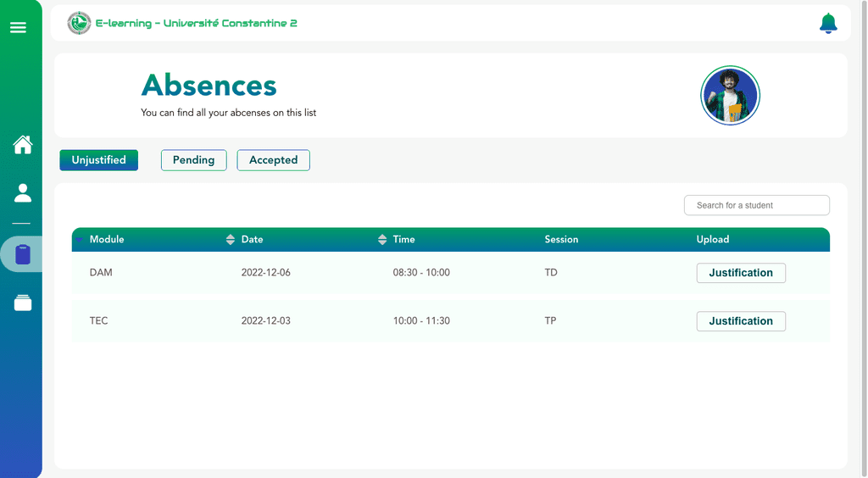
Task: Open the stacked cards sidebar icon
Action: pyautogui.click(x=23, y=303)
